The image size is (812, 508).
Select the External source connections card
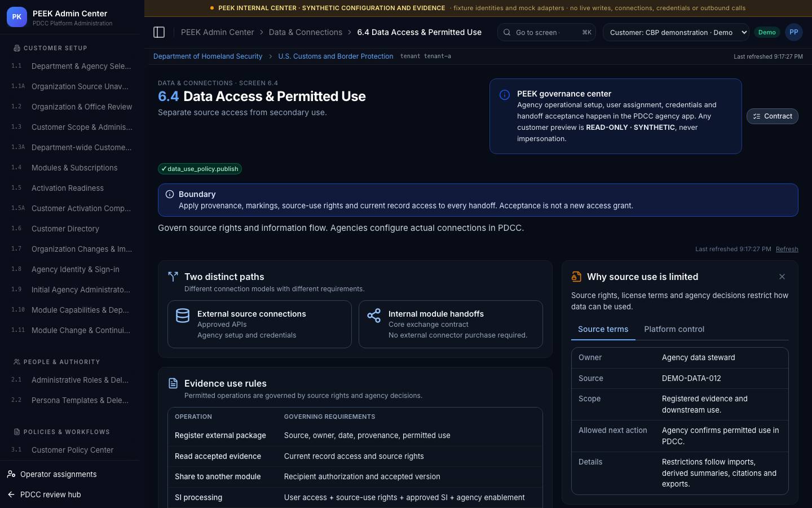pos(259,324)
